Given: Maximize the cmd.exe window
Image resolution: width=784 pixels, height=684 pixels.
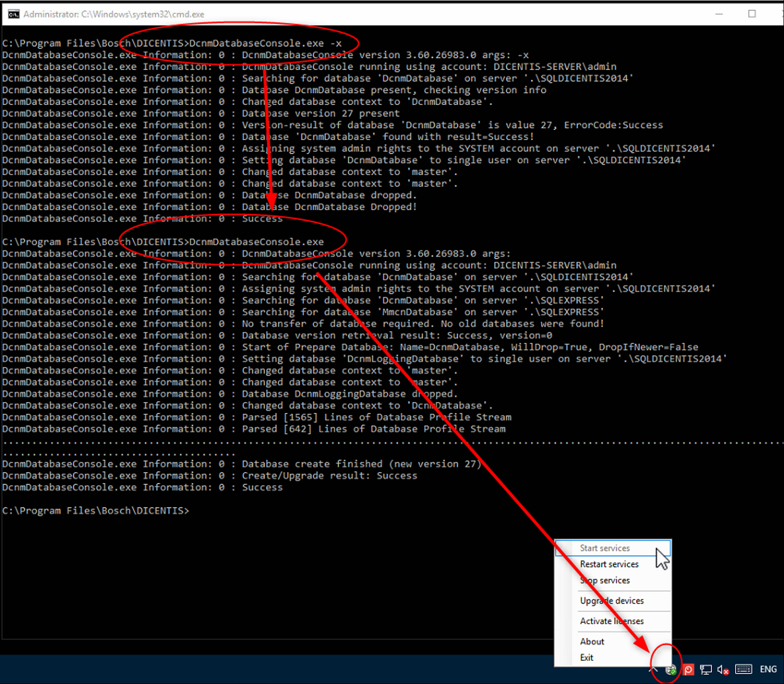Looking at the screenshot, I should [x=752, y=14].
